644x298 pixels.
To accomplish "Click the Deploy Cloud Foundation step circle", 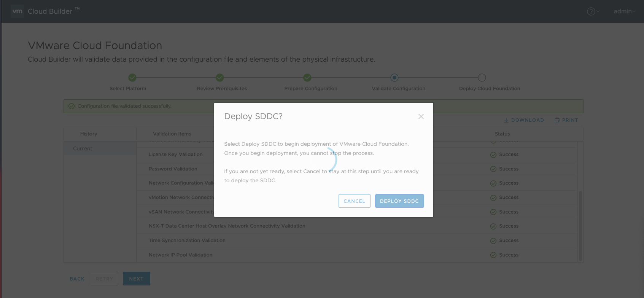I will point(482,78).
